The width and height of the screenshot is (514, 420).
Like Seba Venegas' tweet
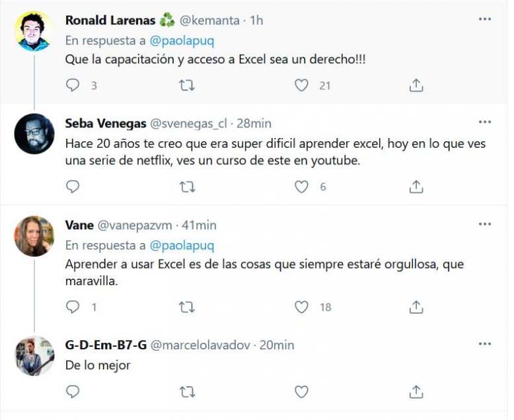(x=301, y=187)
